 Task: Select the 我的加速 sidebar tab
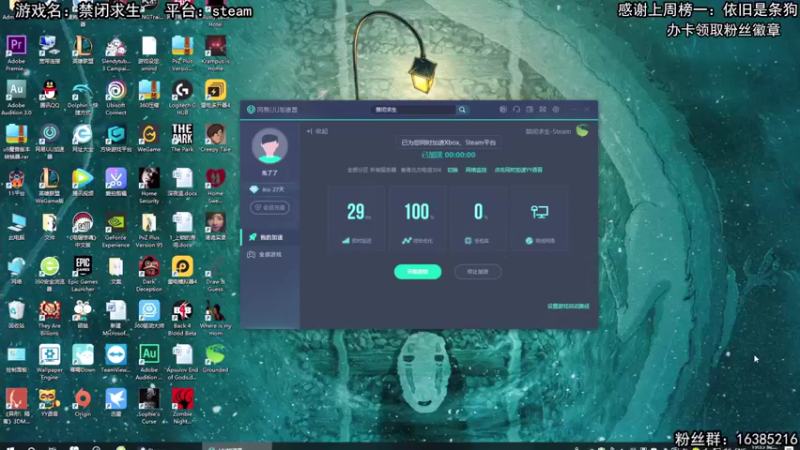270,237
